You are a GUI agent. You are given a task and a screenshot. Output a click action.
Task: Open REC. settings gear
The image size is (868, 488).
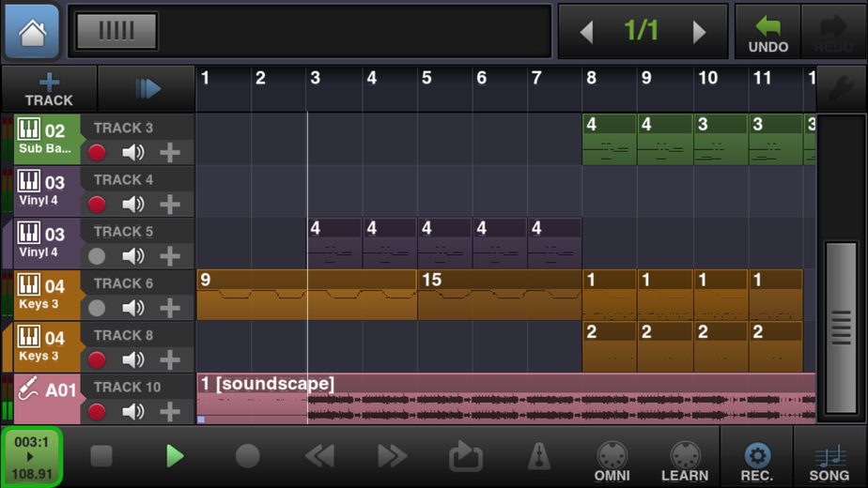point(757,461)
